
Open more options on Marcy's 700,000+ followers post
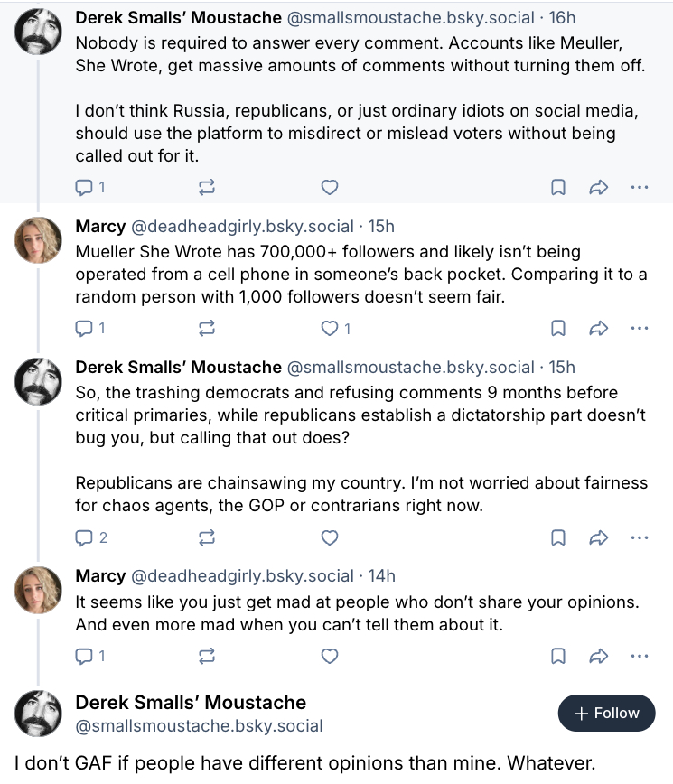click(x=639, y=329)
